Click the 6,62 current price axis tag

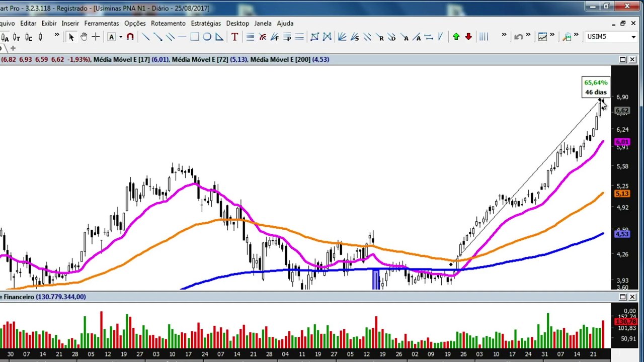[622, 110]
